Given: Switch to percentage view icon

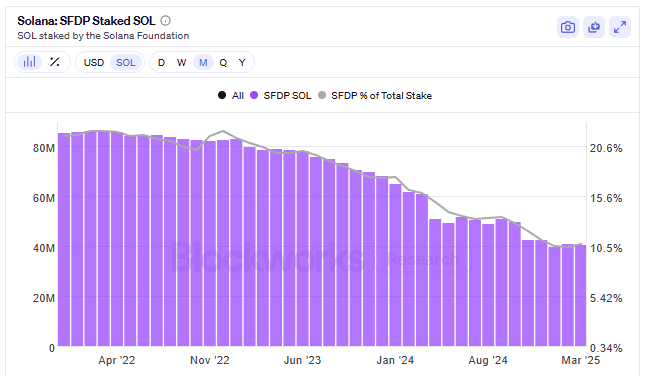Looking at the screenshot, I should pos(55,63).
